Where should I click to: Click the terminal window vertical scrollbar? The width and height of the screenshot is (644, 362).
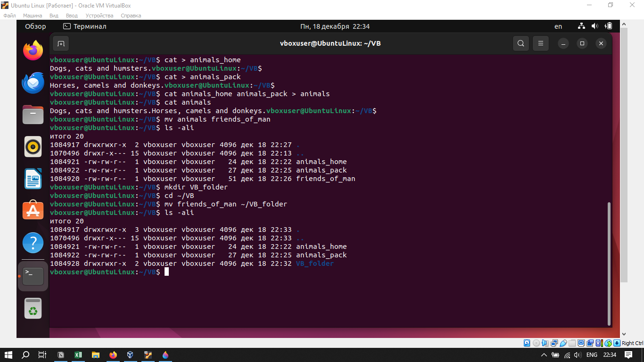(x=609, y=263)
